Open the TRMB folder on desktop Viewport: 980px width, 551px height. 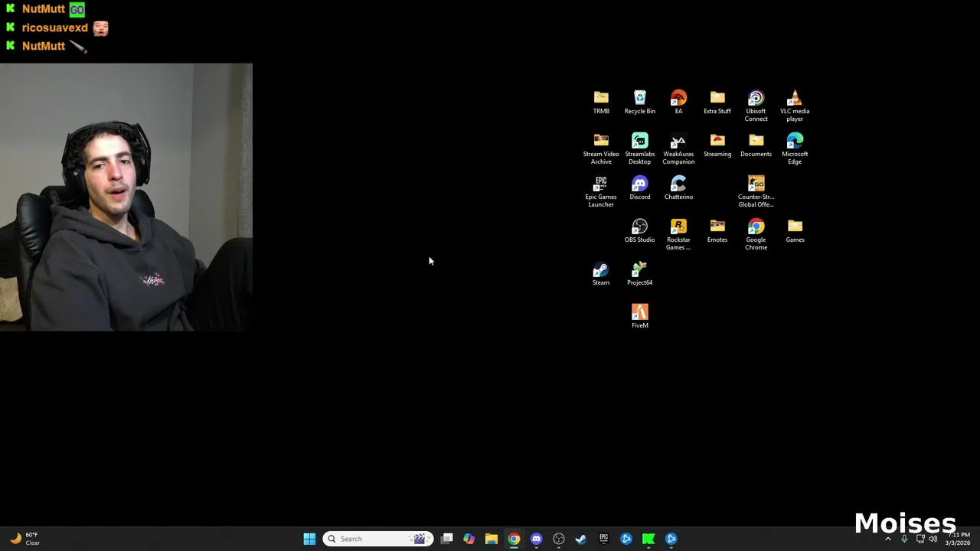pyautogui.click(x=601, y=102)
